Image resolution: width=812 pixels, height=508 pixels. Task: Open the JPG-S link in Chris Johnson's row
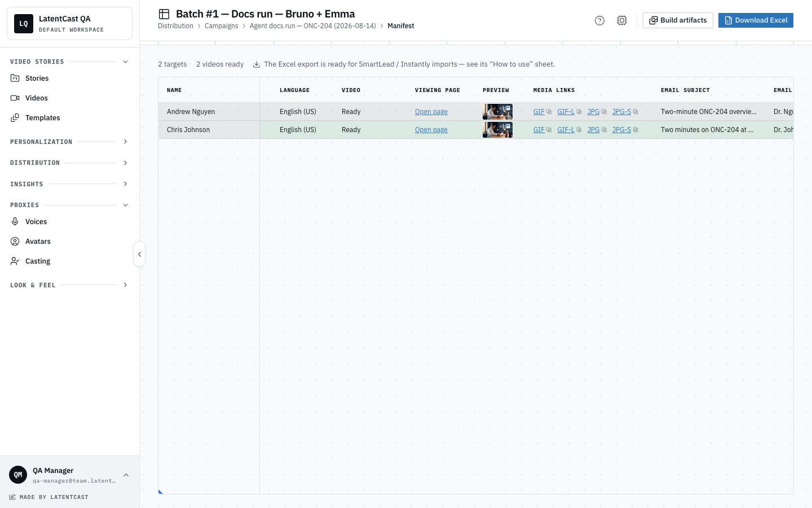621,130
